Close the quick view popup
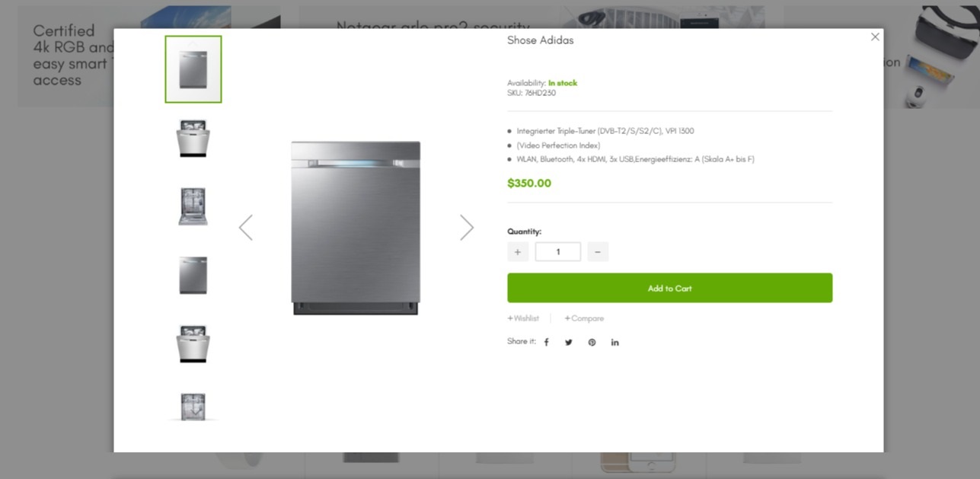The image size is (980, 479). coord(875,37)
